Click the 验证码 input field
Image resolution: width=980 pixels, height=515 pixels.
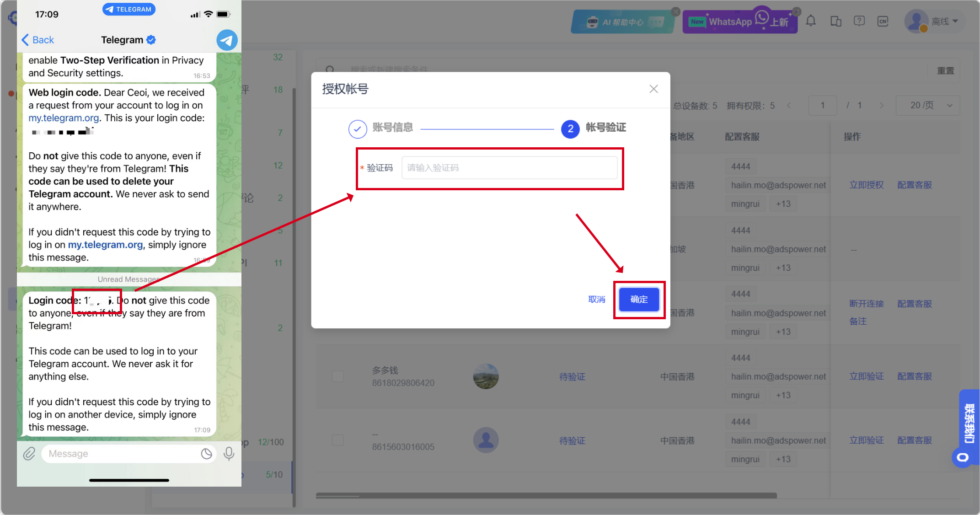[509, 168]
